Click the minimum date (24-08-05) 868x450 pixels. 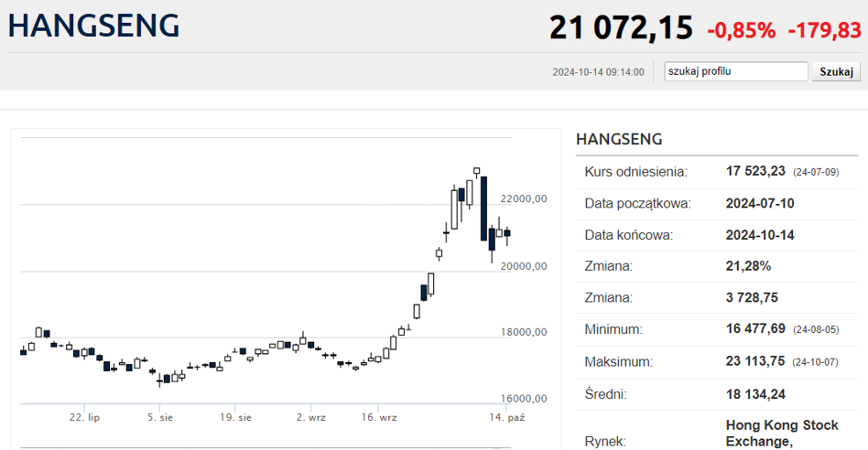tap(816, 330)
